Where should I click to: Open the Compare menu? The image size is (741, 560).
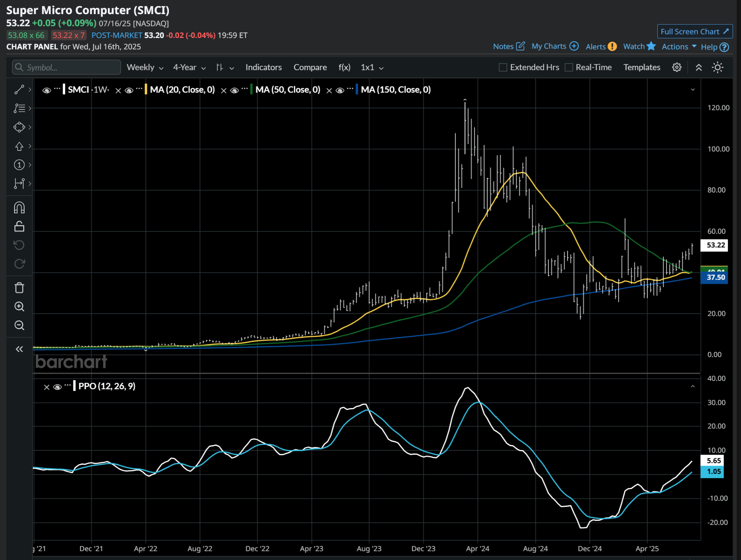[310, 67]
